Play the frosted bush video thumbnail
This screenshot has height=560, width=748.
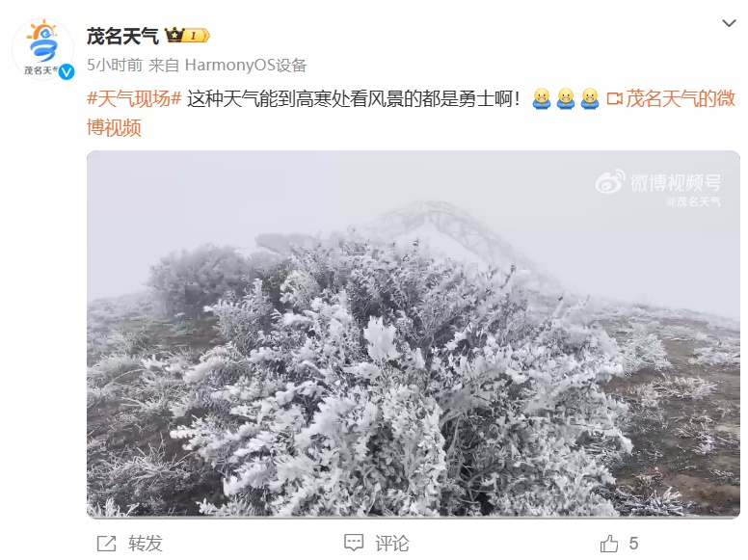click(x=414, y=333)
